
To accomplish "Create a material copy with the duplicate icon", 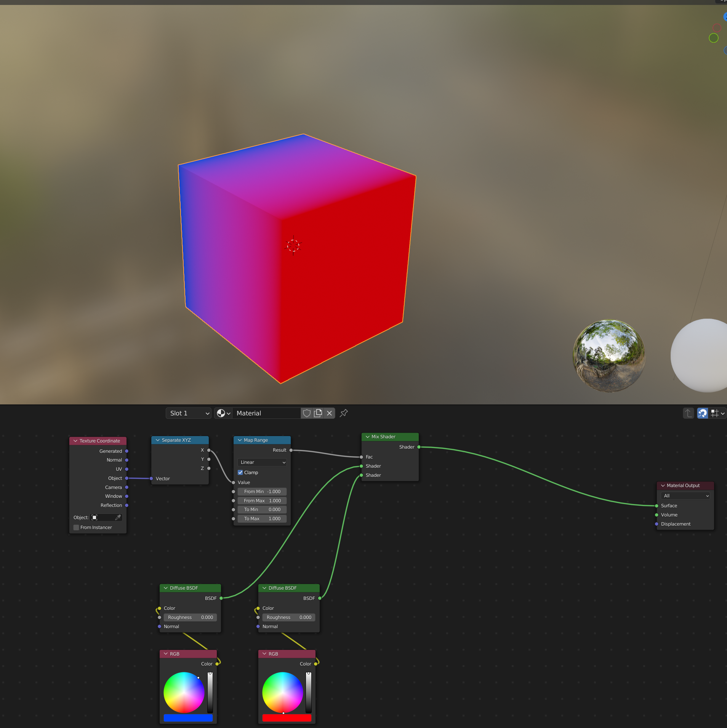I will tap(318, 413).
